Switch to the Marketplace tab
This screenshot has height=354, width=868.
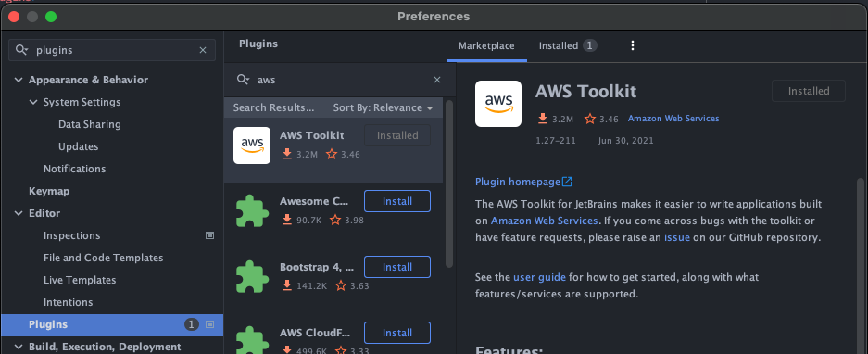486,46
